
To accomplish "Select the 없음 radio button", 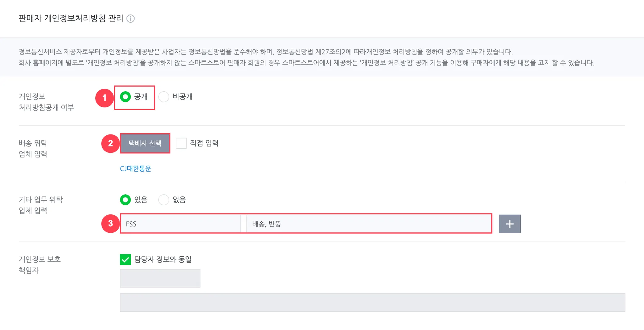I will [164, 200].
